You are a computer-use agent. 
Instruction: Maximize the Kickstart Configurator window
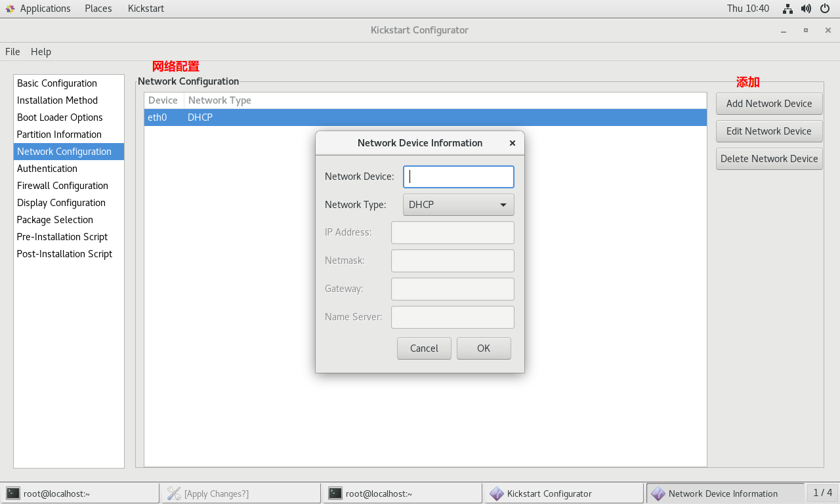tap(806, 30)
